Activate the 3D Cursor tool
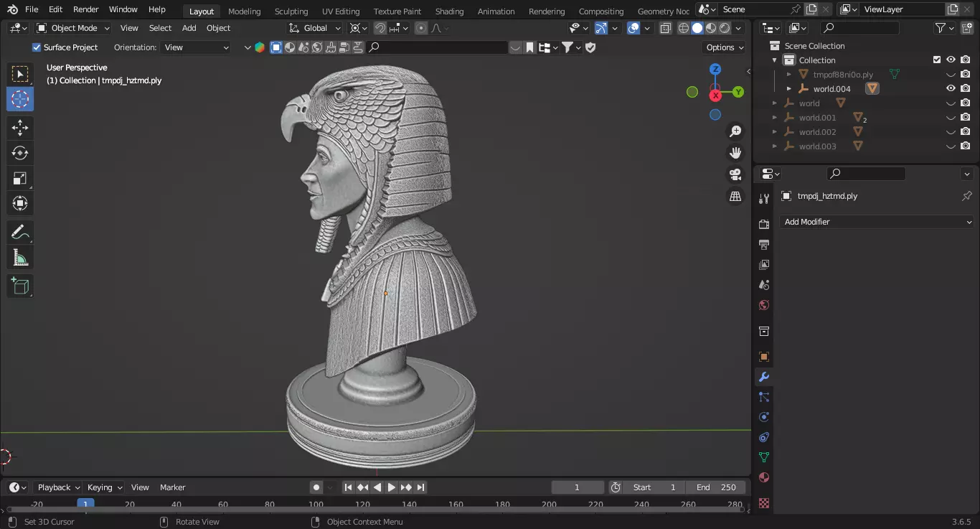Image resolution: width=980 pixels, height=529 pixels. coord(20,99)
